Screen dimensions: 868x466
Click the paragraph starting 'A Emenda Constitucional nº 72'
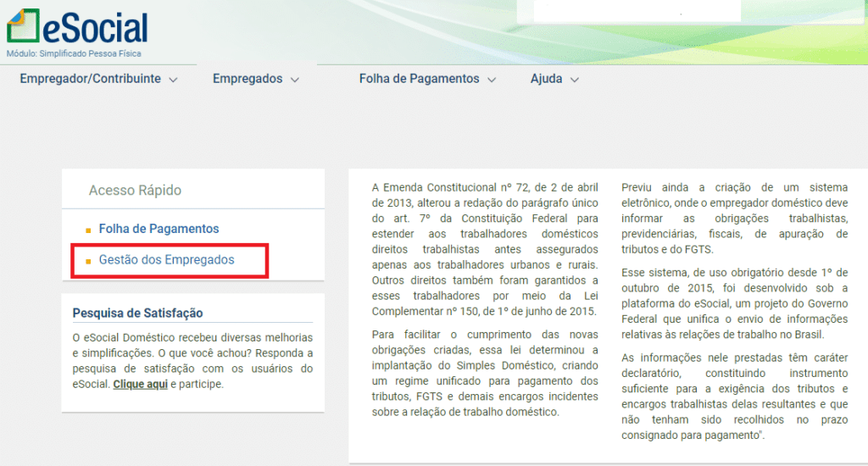point(485,249)
